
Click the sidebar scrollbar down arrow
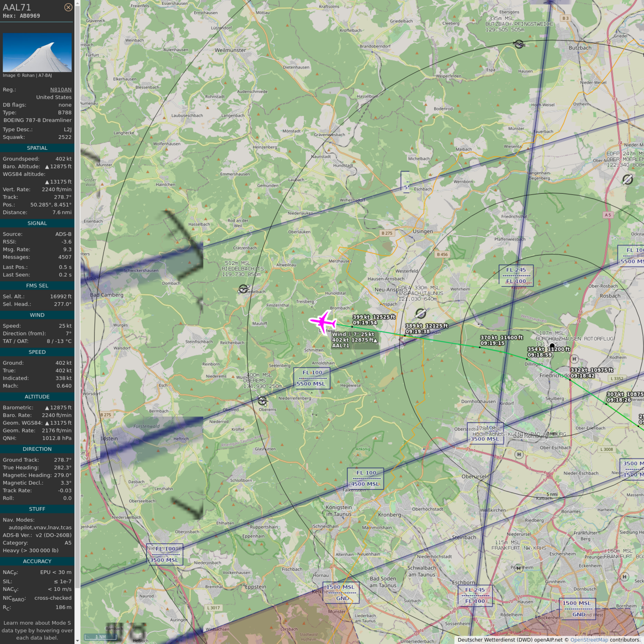[77, 640]
